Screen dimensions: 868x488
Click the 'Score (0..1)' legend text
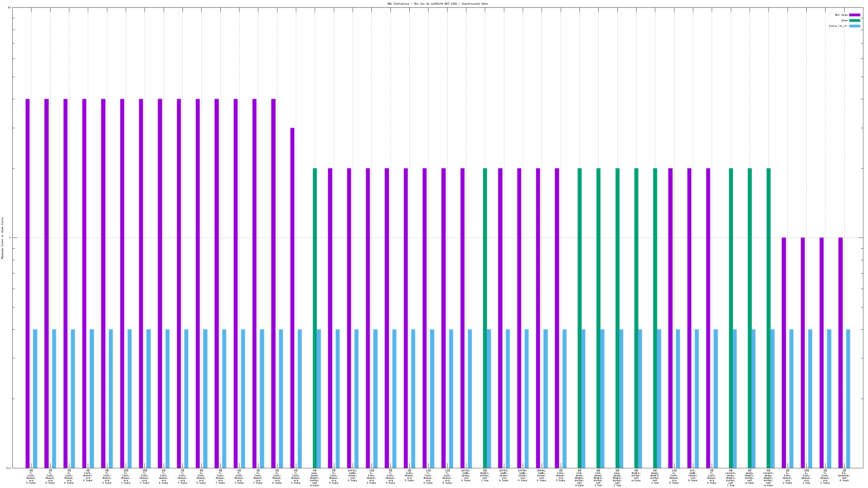(x=838, y=26)
